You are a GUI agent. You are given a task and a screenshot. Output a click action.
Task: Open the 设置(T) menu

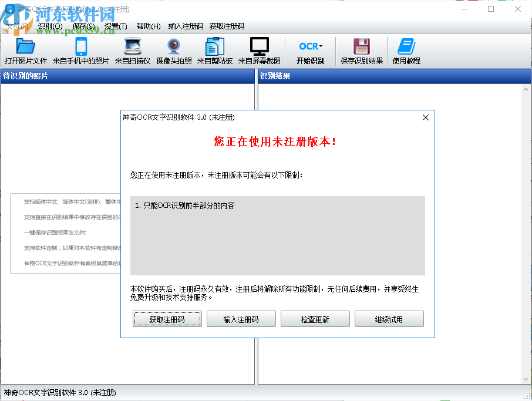pos(116,26)
